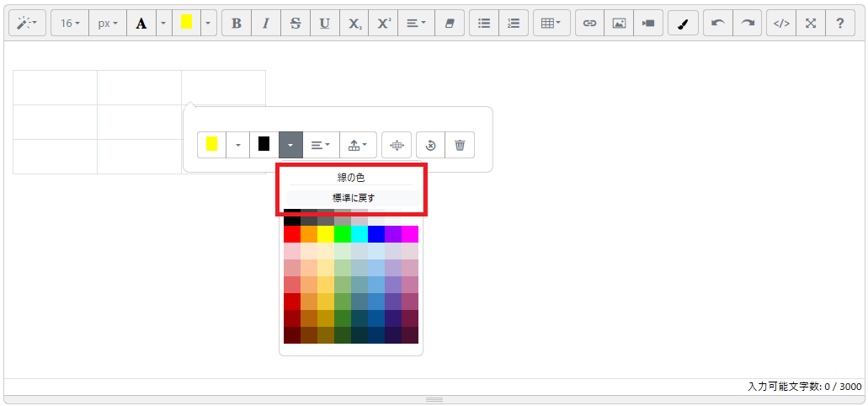Toggle strikethrough text
The width and height of the screenshot is (868, 406).
point(296,24)
